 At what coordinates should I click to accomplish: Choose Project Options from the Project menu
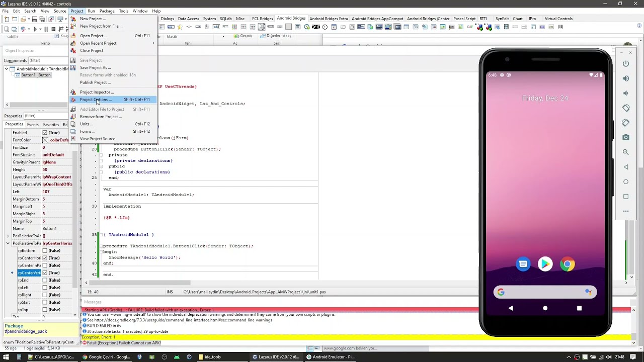(113, 100)
